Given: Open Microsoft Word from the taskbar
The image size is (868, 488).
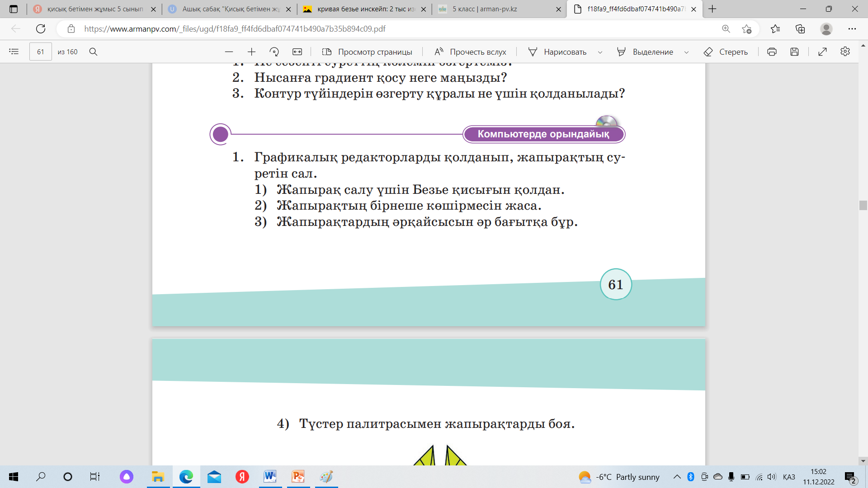Looking at the screenshot, I should tap(270, 477).
